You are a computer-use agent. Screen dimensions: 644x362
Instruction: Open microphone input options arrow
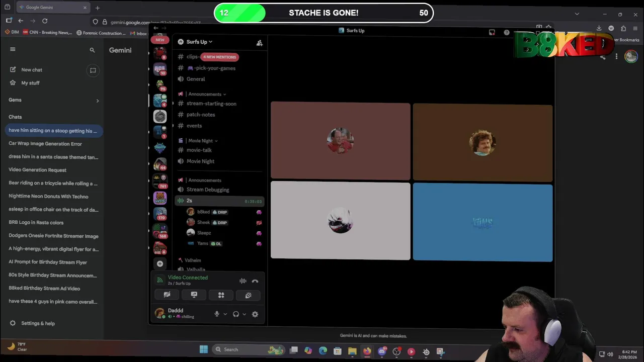click(x=225, y=314)
